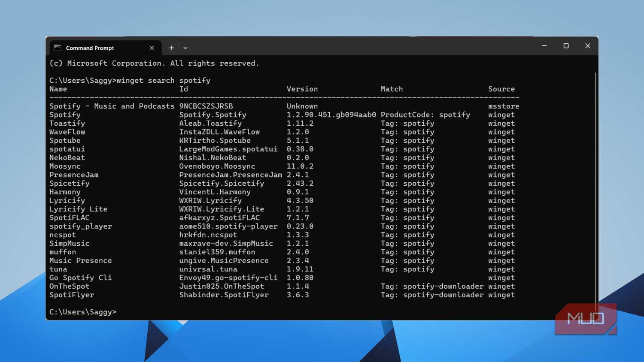Click version 11.0.2 for Moosync
This screenshot has height=362, width=644.
click(x=300, y=166)
